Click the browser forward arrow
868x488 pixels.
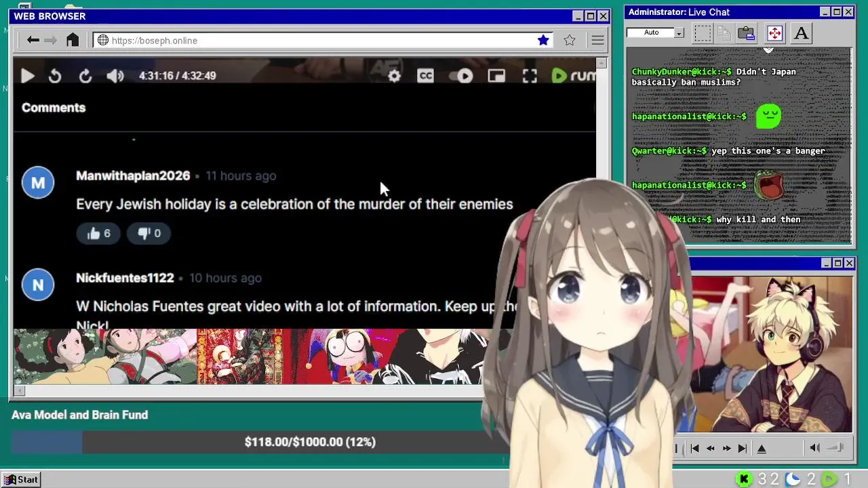tap(50, 40)
